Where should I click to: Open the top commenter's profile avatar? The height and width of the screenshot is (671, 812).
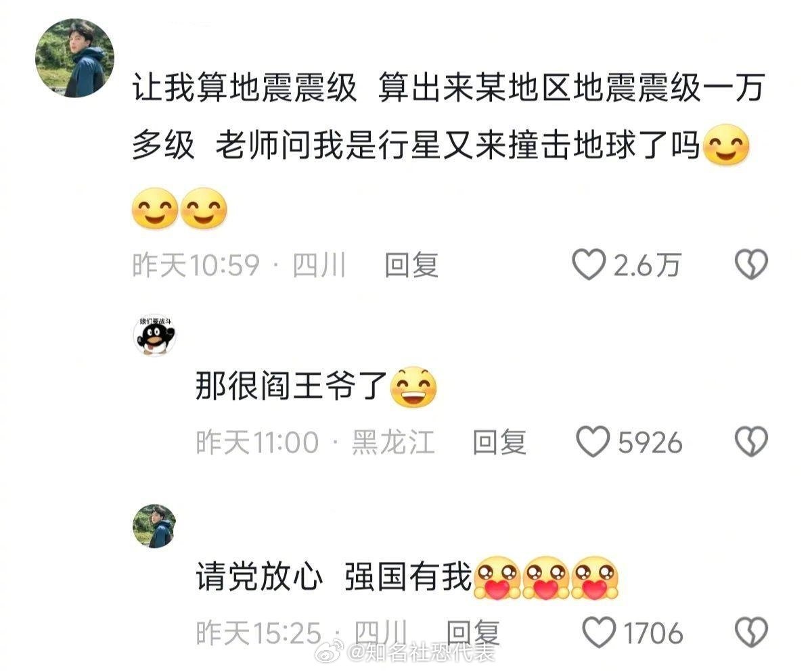(74, 58)
